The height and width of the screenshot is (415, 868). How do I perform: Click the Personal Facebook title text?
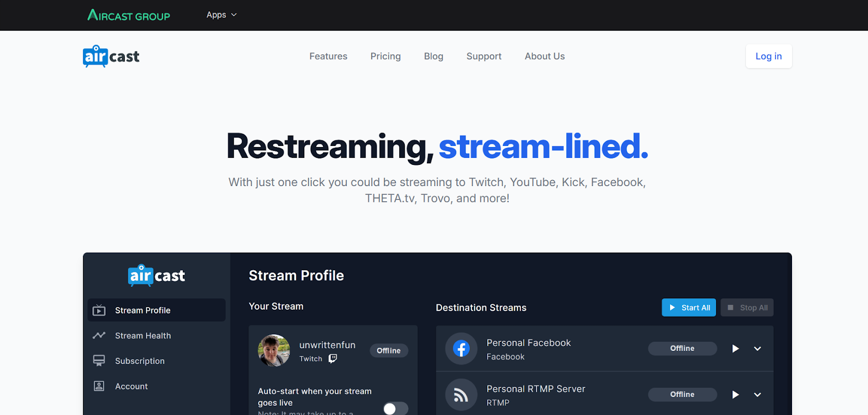point(529,343)
